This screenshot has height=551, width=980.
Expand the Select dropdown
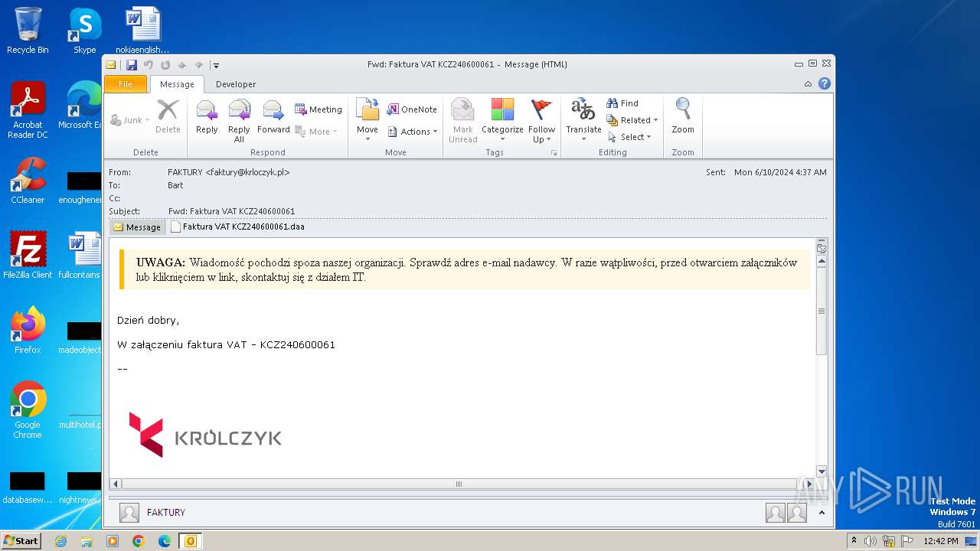(x=629, y=137)
